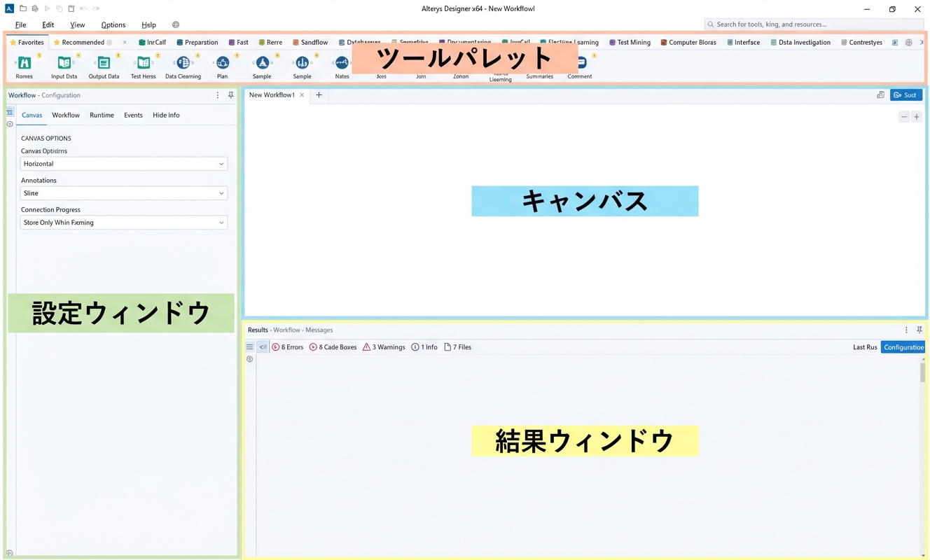Toggle Last Rus view in Results

(865, 347)
